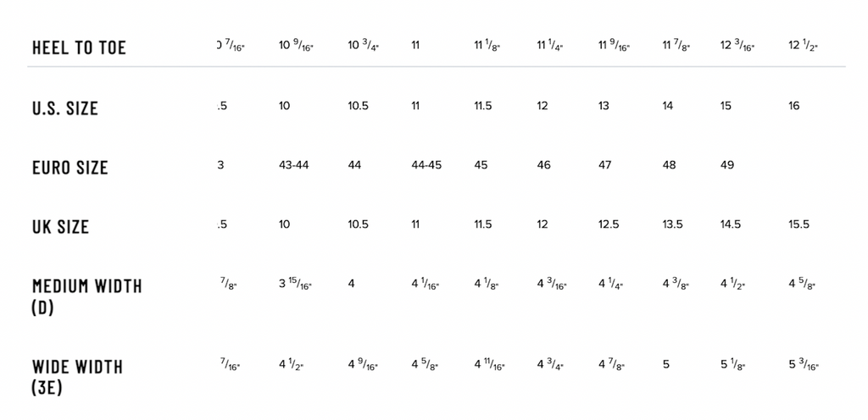Click heel to toe 12 1/2" value
This screenshot has width=868, height=420.
pyautogui.click(x=803, y=46)
